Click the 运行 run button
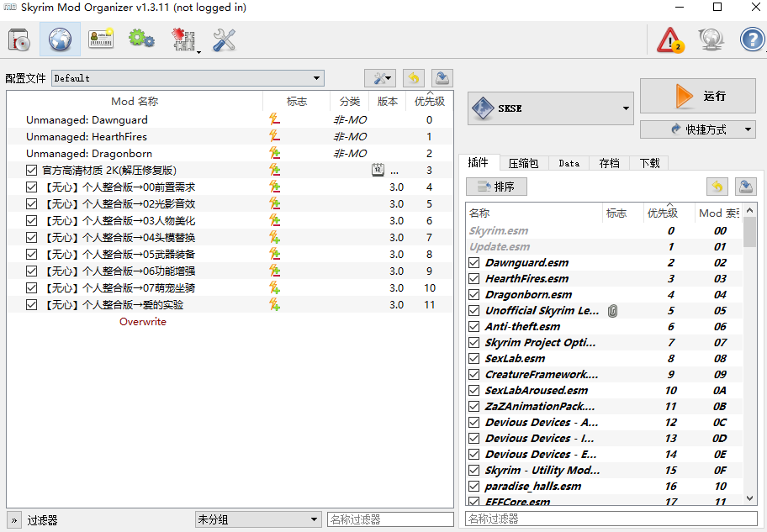Viewport: 767px width, 532px height. coord(698,96)
